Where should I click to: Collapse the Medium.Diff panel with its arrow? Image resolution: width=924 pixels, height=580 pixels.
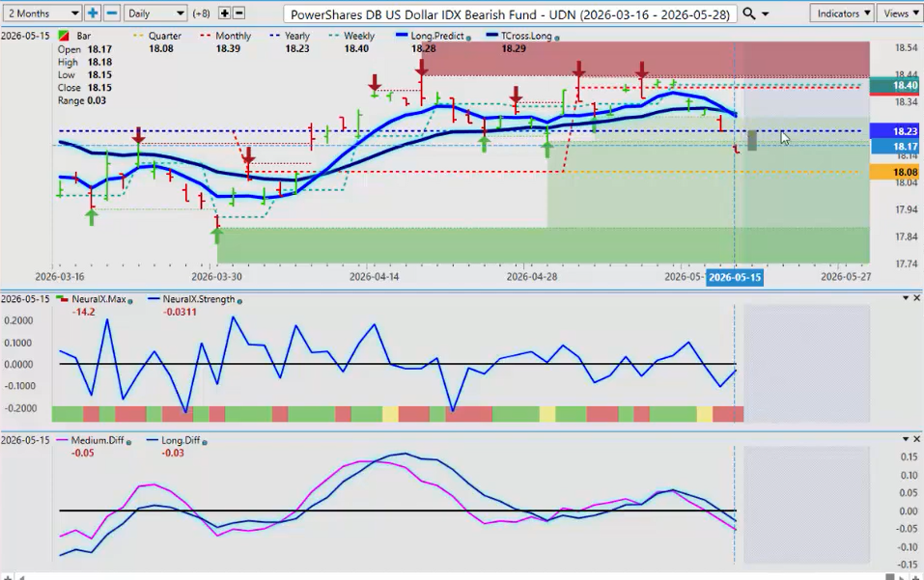(906, 439)
